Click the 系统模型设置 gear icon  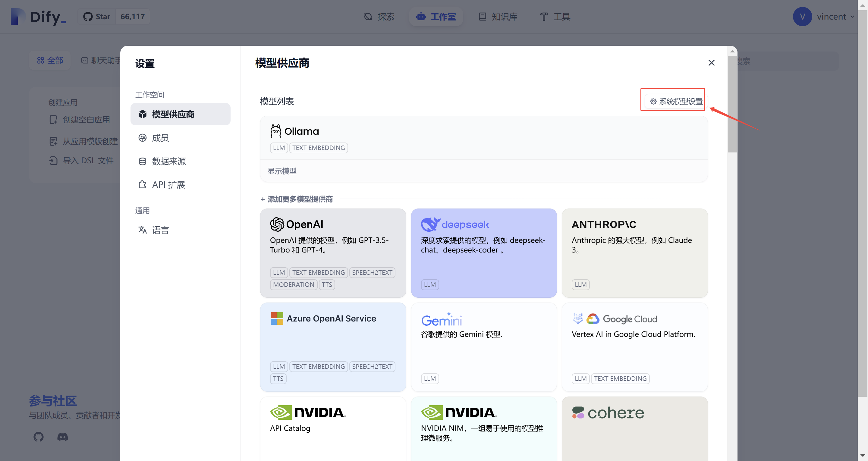click(653, 101)
